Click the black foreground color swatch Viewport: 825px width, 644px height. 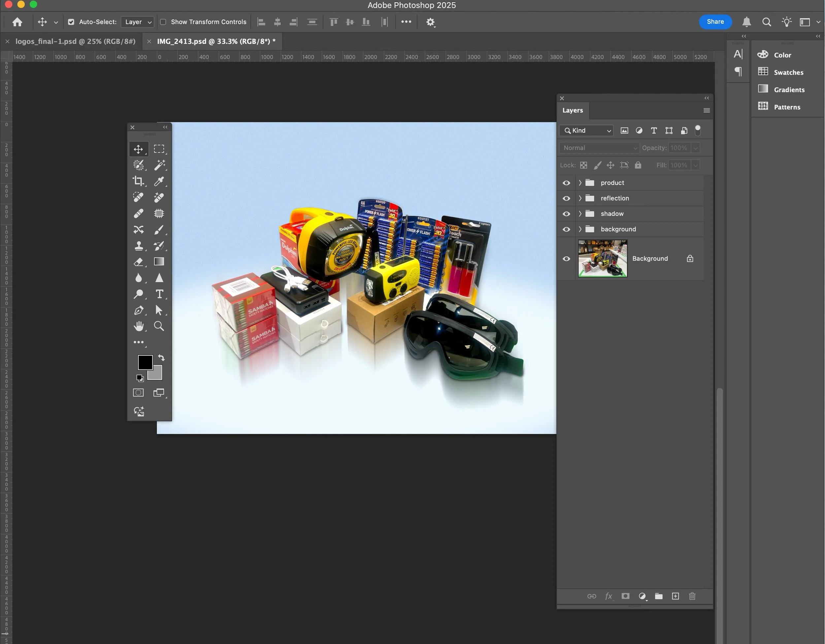145,362
